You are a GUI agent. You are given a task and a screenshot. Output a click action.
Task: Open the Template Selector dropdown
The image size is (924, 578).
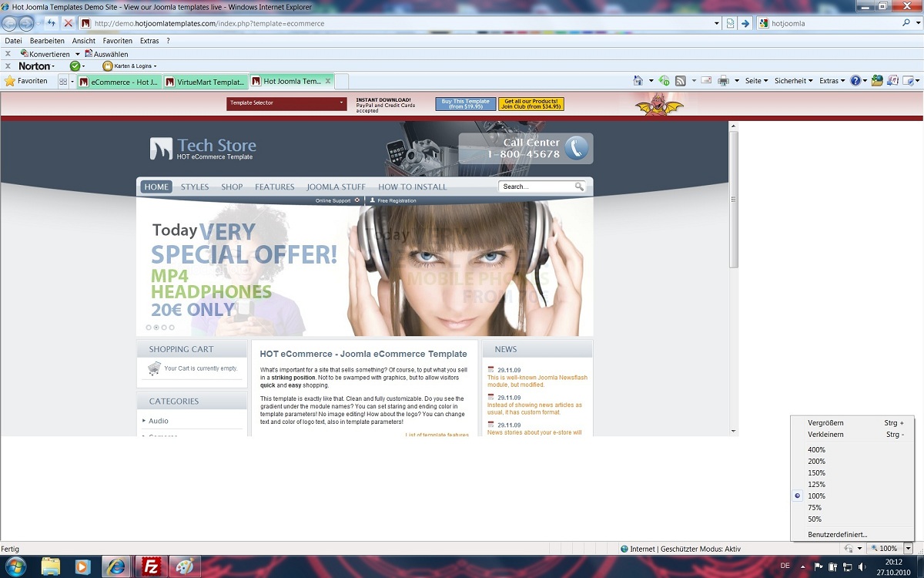286,102
